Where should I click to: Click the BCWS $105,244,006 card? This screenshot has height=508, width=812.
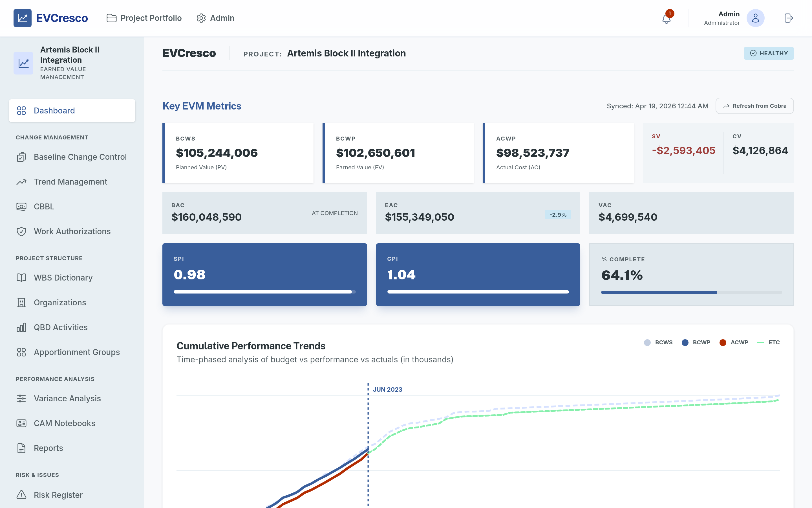(x=238, y=153)
